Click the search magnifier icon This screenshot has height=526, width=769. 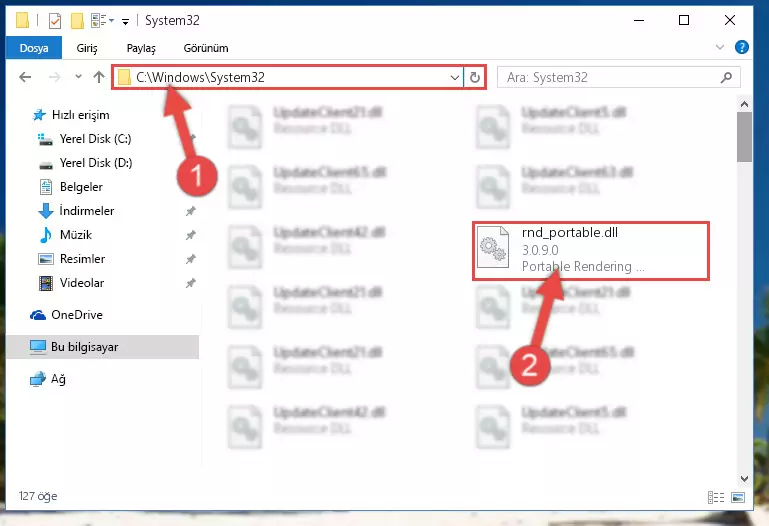[x=726, y=77]
